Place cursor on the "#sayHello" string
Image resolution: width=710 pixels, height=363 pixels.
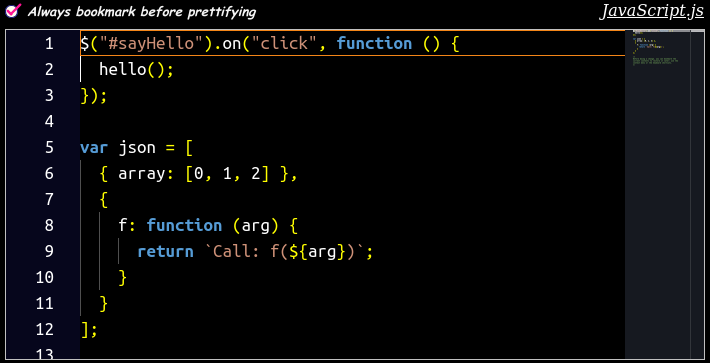coord(147,44)
